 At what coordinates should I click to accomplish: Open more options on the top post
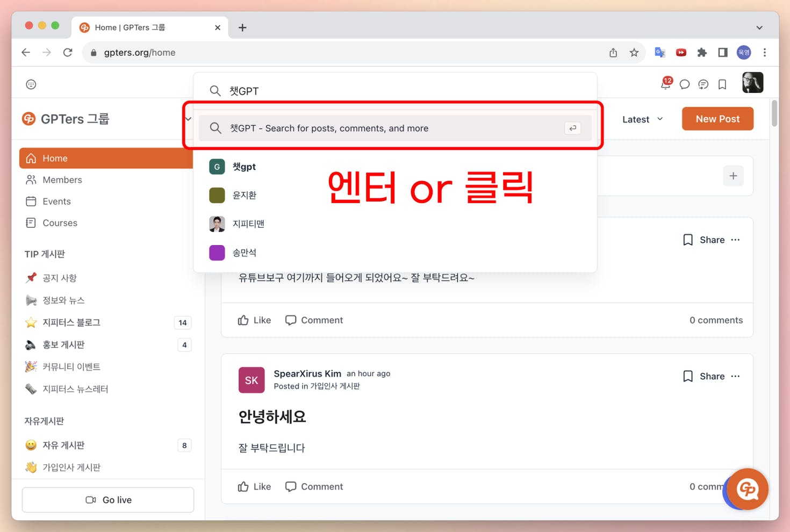735,240
